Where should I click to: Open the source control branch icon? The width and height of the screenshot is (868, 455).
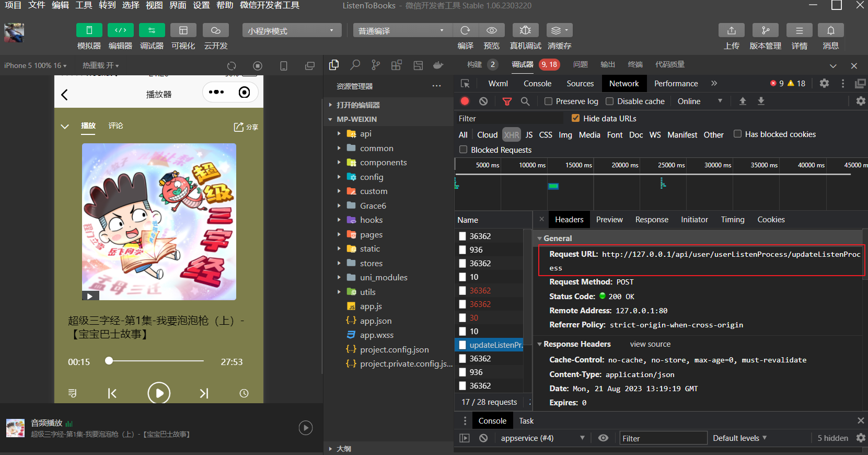point(376,65)
